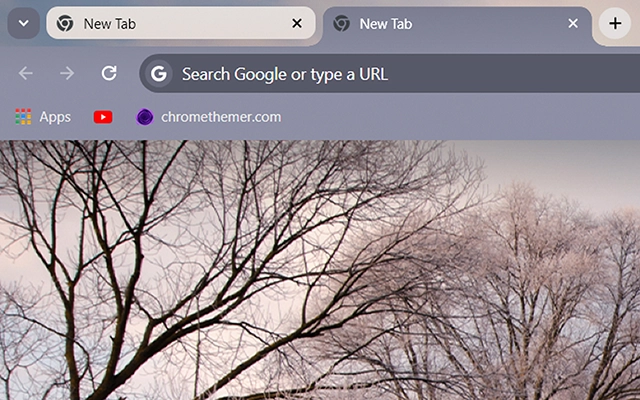Open the tab search chevron dropdown
The image size is (640, 400).
(x=23, y=23)
